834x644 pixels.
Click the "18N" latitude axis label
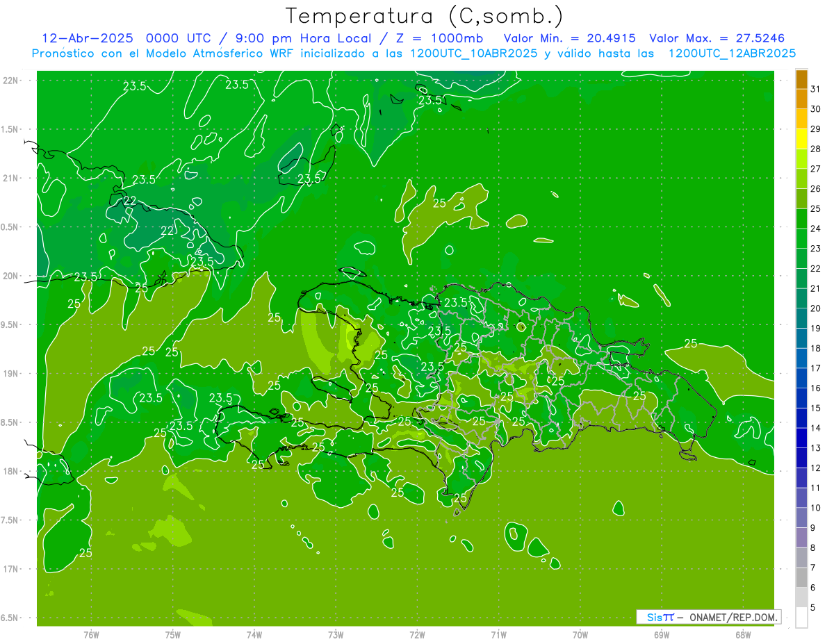pos(11,471)
